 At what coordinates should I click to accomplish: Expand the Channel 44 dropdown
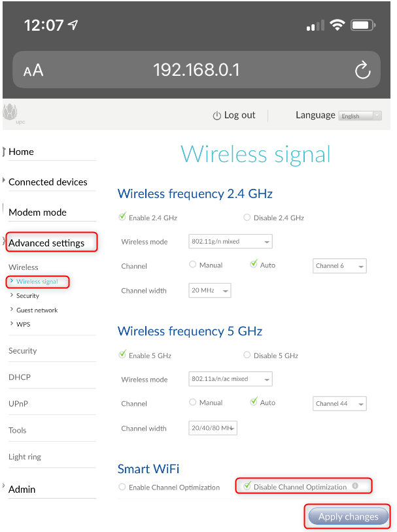pyautogui.click(x=339, y=404)
